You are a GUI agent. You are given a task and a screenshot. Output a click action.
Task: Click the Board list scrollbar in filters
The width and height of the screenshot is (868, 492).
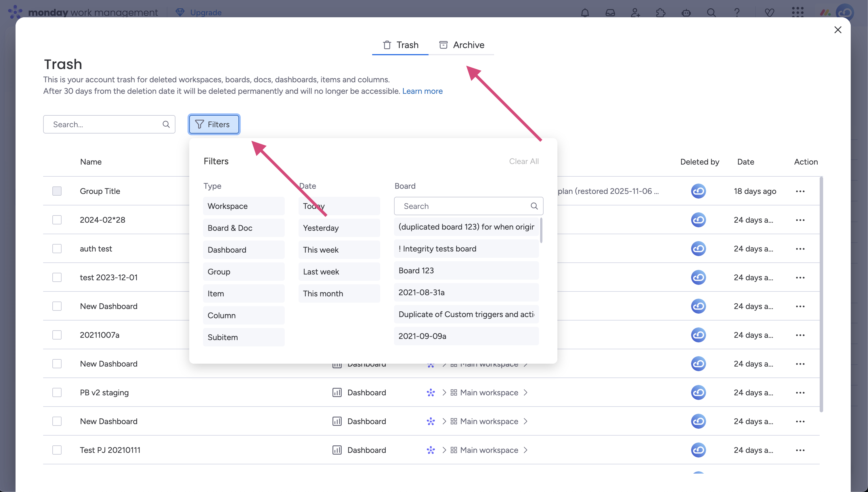click(541, 230)
